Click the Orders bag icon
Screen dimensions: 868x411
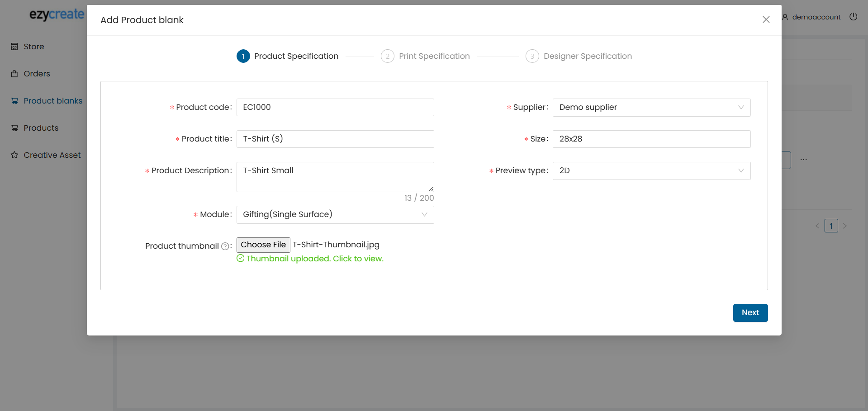(x=14, y=74)
